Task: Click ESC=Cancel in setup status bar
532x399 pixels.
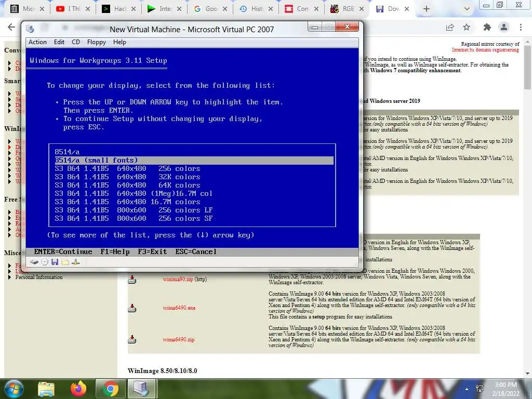Action: [x=196, y=252]
